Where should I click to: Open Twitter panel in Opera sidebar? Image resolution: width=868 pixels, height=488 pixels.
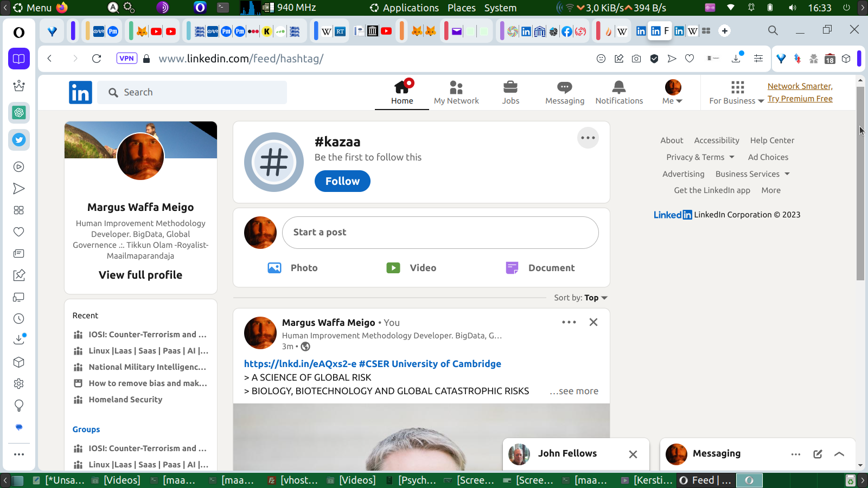[19, 140]
